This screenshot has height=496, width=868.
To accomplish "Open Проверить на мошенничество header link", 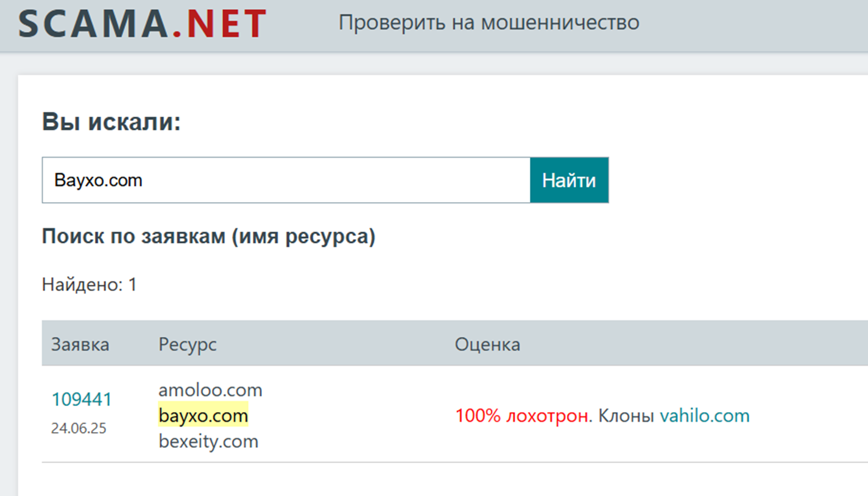I will pos(489,23).
